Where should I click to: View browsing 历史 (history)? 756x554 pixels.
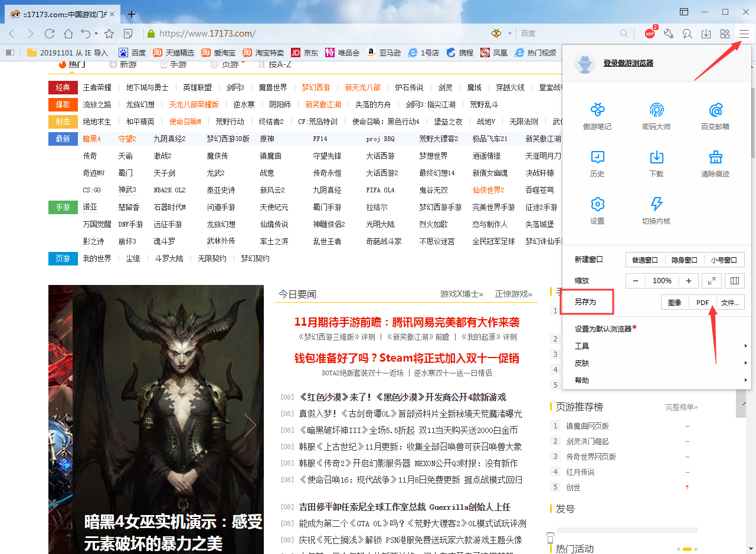(x=597, y=162)
